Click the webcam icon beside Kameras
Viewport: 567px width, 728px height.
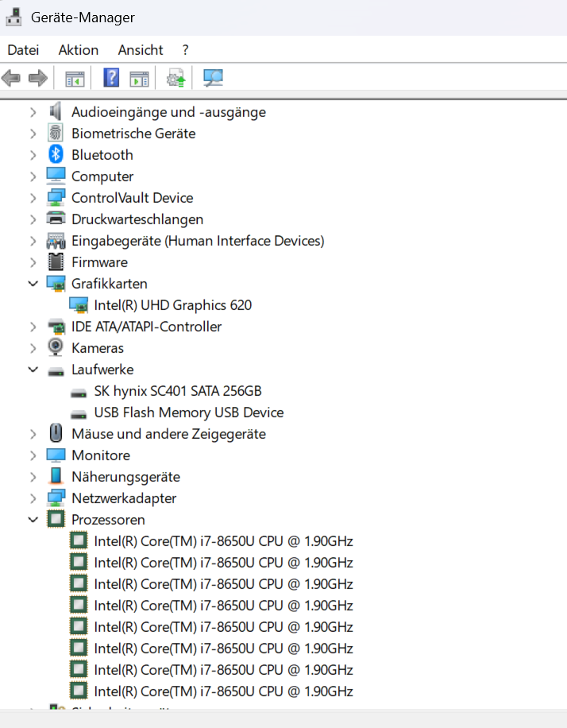pos(56,348)
